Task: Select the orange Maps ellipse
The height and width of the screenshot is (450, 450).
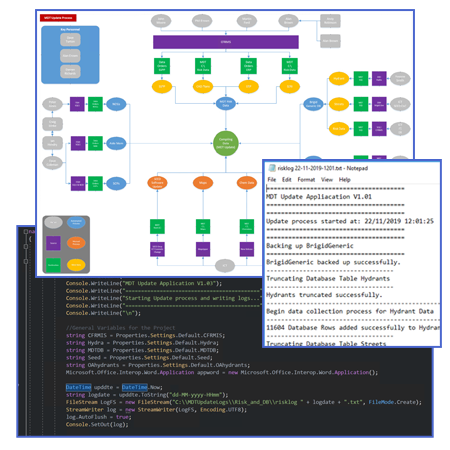Action: click(x=203, y=183)
